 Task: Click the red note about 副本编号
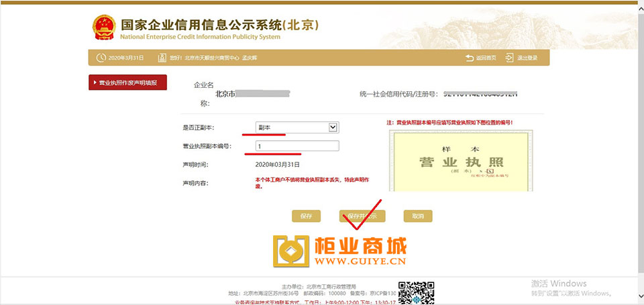[x=449, y=123]
